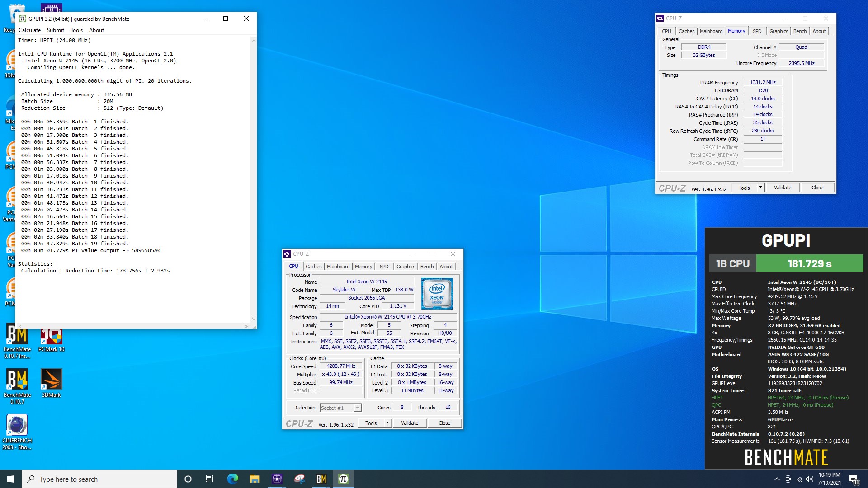Click the Windows Start button

pyautogui.click(x=11, y=479)
